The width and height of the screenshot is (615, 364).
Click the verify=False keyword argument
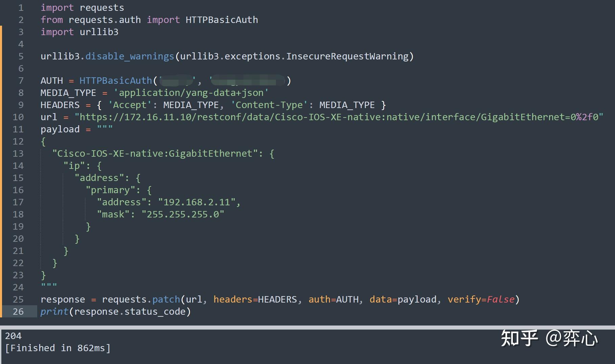(x=481, y=299)
